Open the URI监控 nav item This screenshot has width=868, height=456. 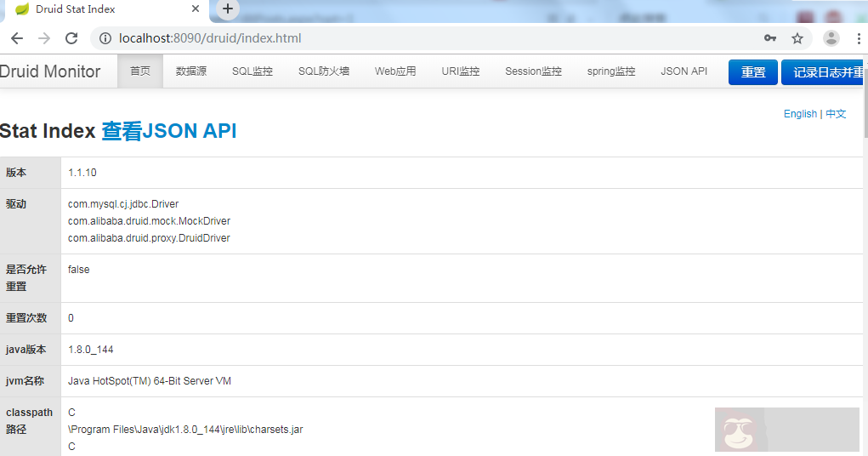pyautogui.click(x=461, y=71)
